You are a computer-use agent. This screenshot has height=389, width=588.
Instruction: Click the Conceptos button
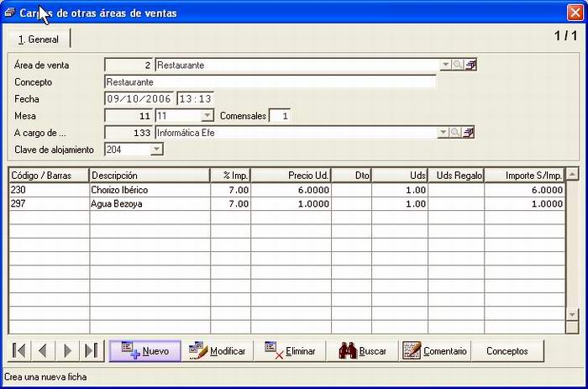click(507, 351)
